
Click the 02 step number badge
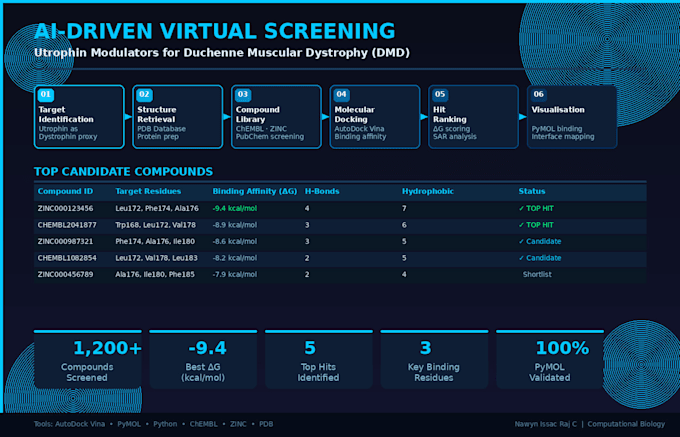[144, 95]
